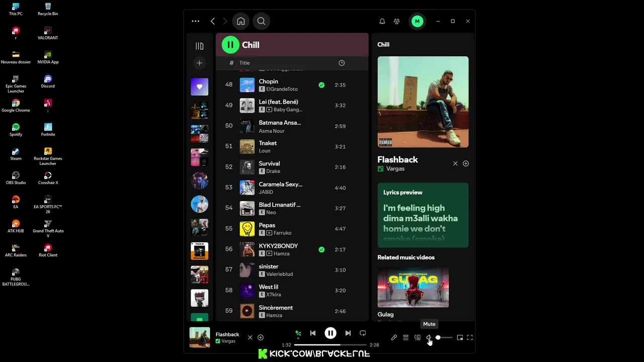Toggle the saved checkmark on Chopin
Screen dimensions: 644x362
[321, 85]
